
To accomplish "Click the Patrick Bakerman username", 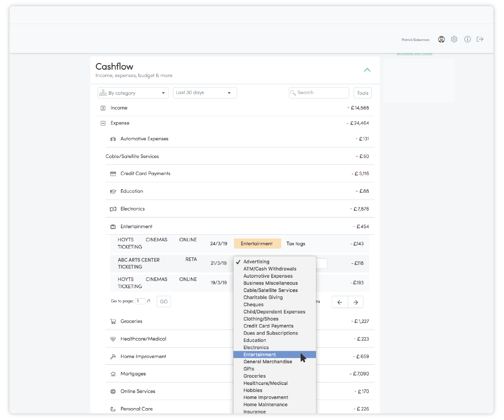I will tap(415, 40).
